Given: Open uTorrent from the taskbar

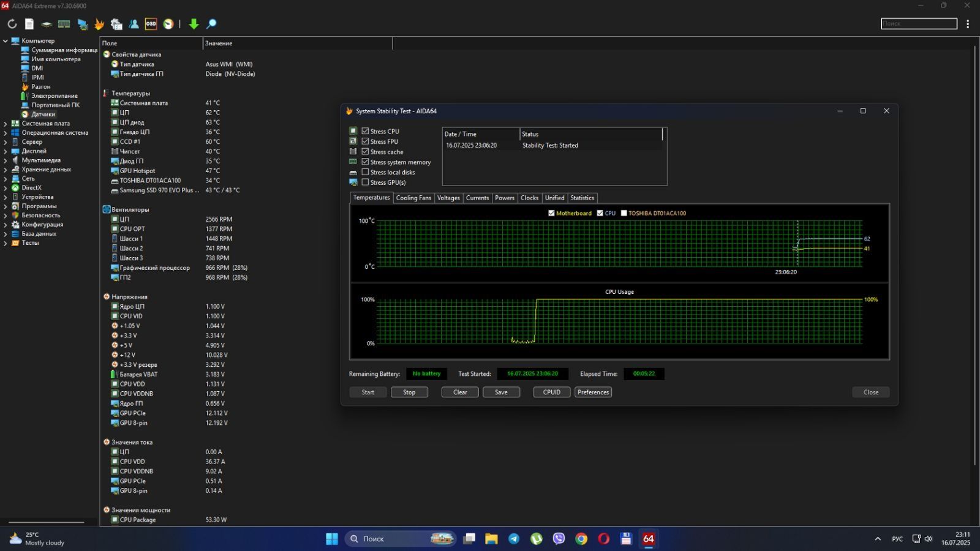Looking at the screenshot, I should tap(537, 539).
